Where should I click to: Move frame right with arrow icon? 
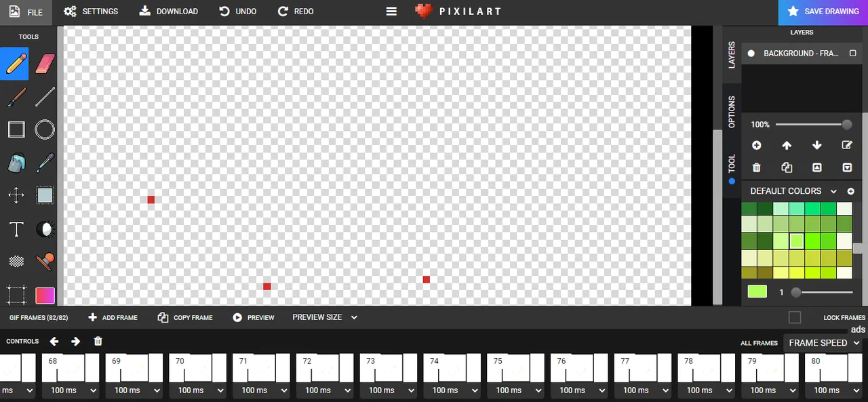coord(76,341)
